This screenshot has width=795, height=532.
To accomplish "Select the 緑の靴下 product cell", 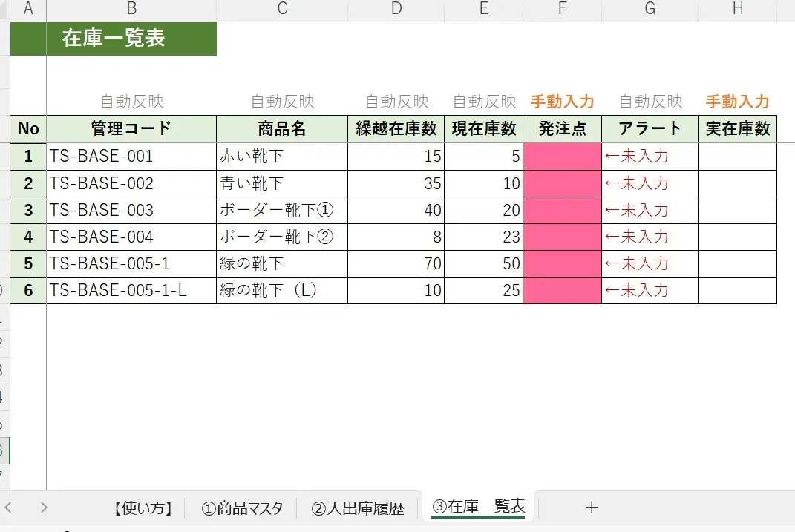I will [x=282, y=264].
